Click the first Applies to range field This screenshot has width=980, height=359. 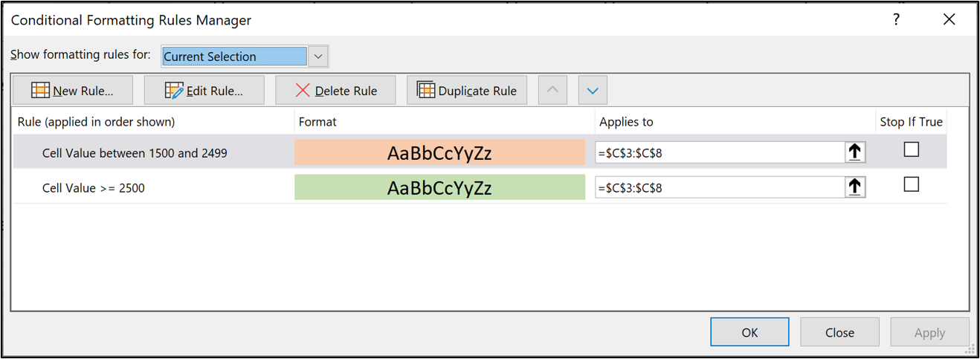point(719,153)
